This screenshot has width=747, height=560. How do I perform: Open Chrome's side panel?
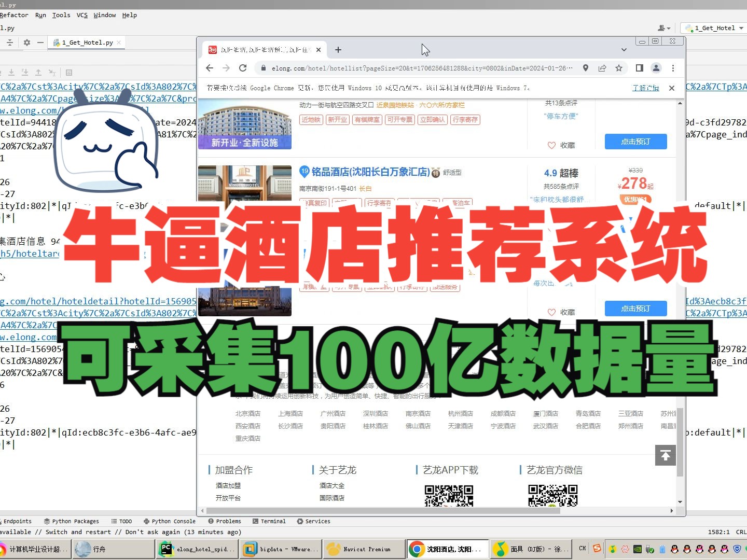click(x=640, y=68)
